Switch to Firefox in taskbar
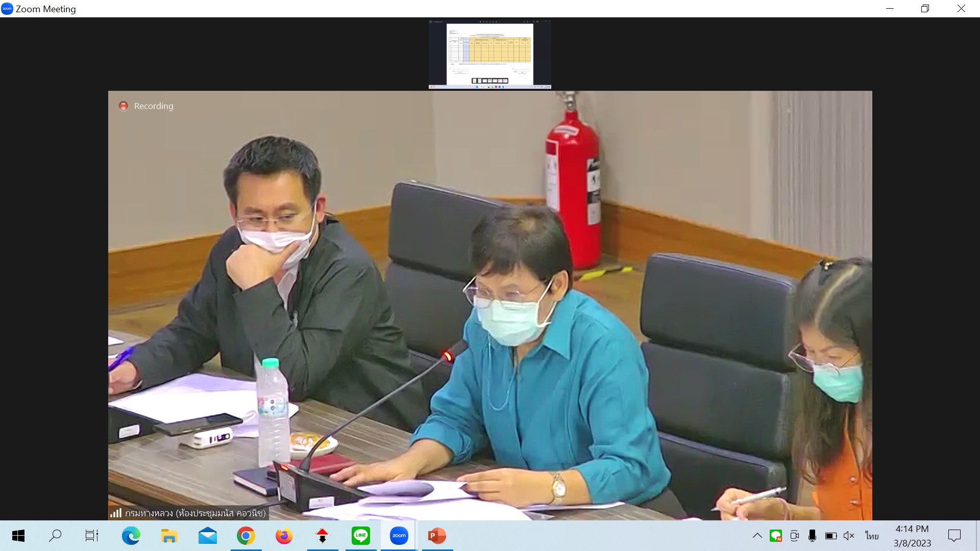Screen dimensions: 980x551 click(284, 536)
